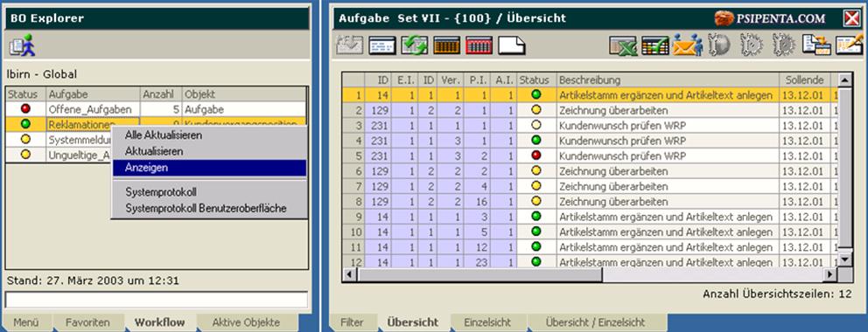868x332 pixels.
Task: Open 'Systemprotokoll Benutzeroberfläche' menu entry
Action: click(x=206, y=209)
